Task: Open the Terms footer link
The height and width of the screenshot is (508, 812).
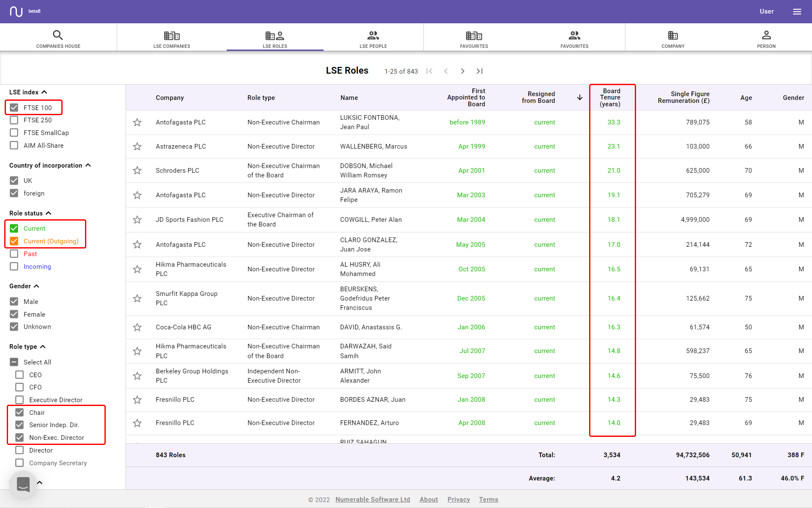Action: [x=488, y=500]
